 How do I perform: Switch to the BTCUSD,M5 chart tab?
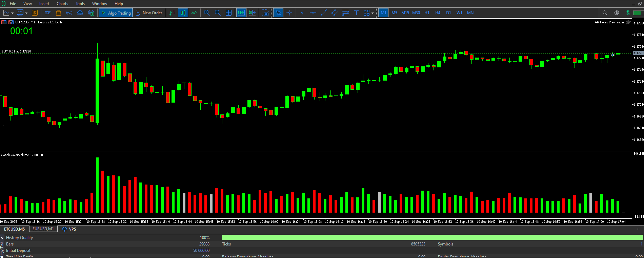point(15,229)
